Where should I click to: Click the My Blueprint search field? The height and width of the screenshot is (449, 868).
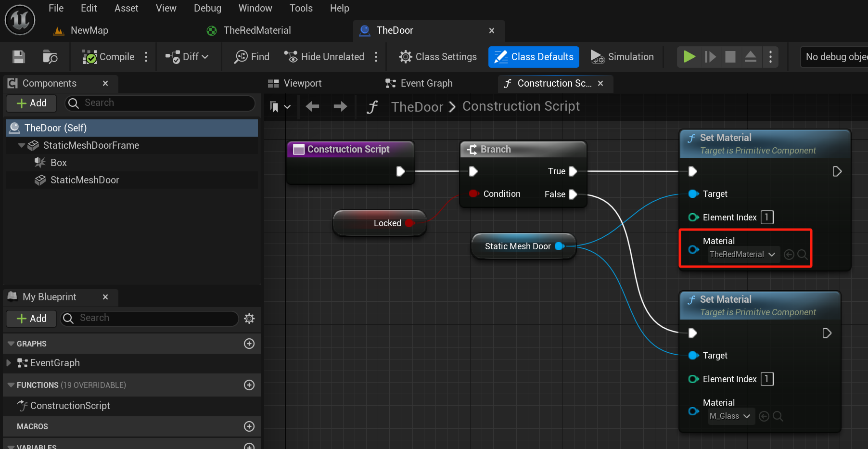149,318
